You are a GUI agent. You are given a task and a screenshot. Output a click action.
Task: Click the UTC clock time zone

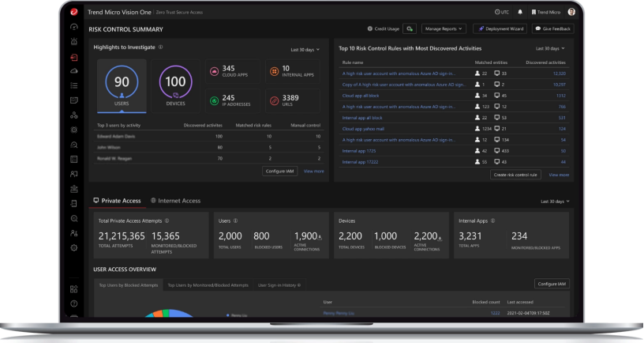[x=502, y=12]
